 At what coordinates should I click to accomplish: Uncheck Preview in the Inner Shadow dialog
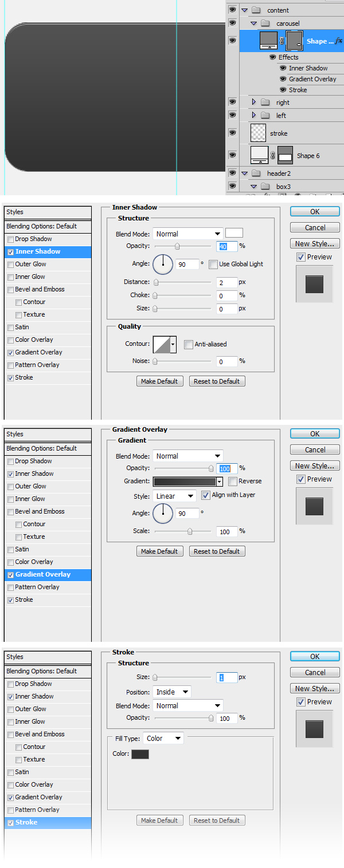pos(301,257)
